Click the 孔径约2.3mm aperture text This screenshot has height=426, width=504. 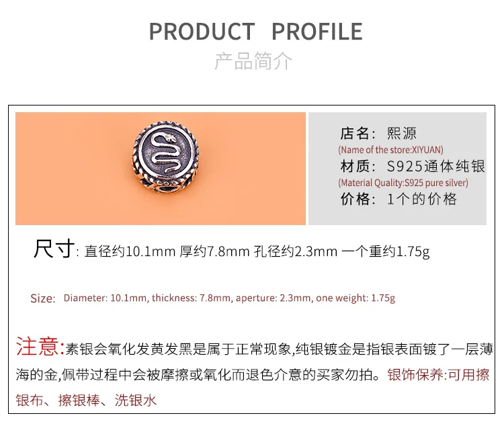point(296,251)
